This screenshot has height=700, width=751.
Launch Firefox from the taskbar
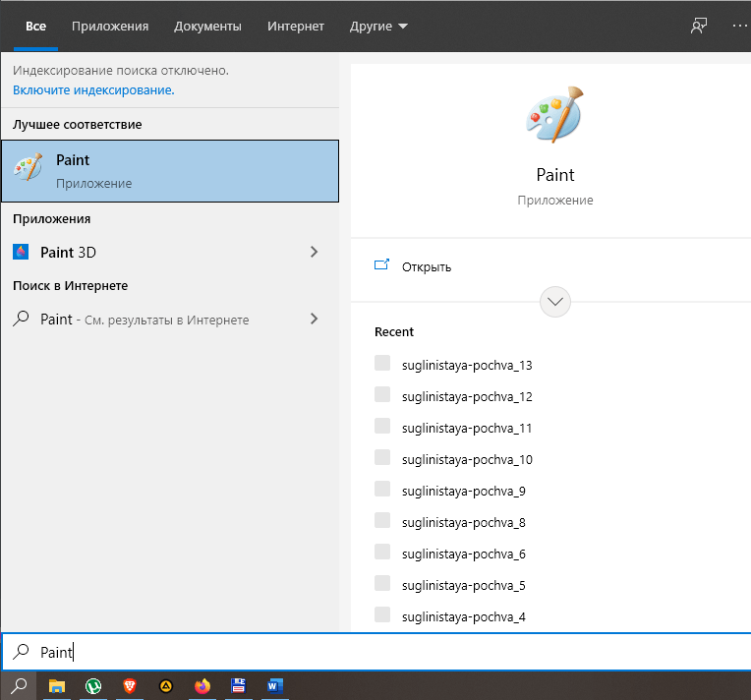pos(202,686)
